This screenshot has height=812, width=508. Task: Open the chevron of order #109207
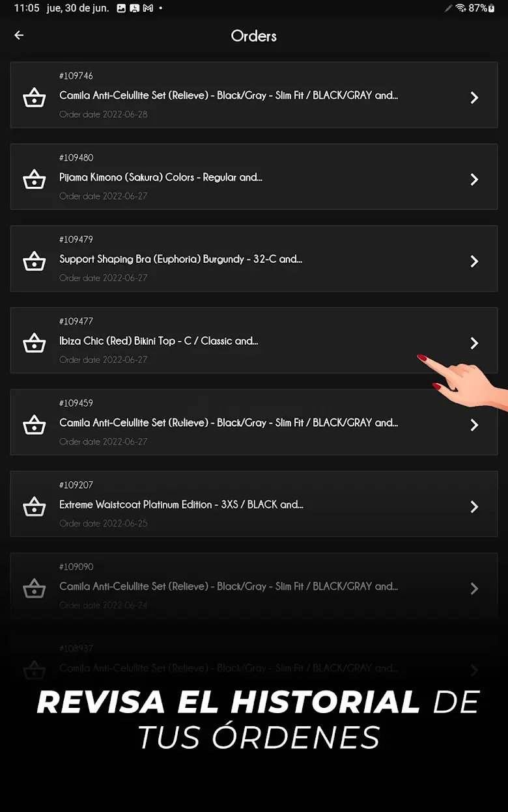click(x=474, y=507)
